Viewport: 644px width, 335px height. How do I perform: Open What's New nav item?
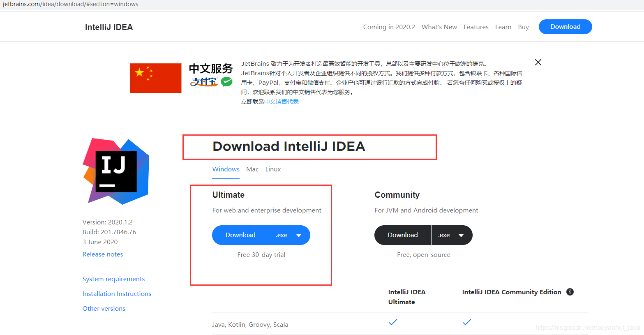[x=439, y=27]
